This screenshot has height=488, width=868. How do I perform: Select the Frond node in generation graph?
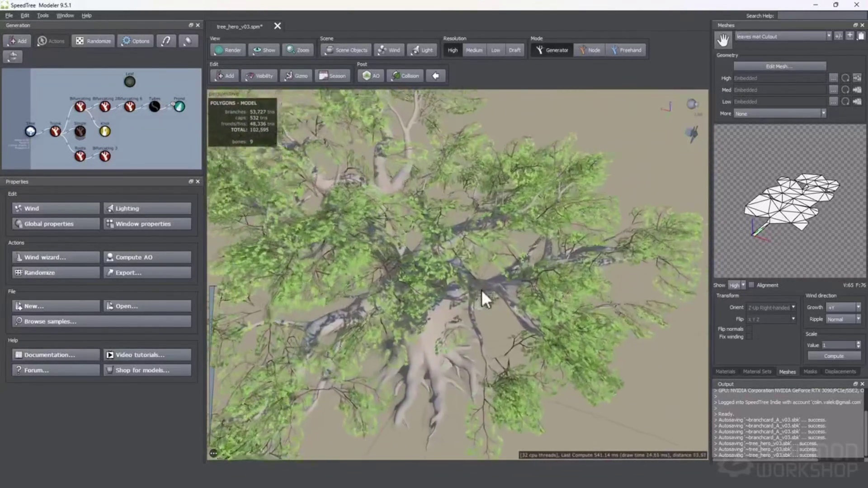tap(179, 107)
